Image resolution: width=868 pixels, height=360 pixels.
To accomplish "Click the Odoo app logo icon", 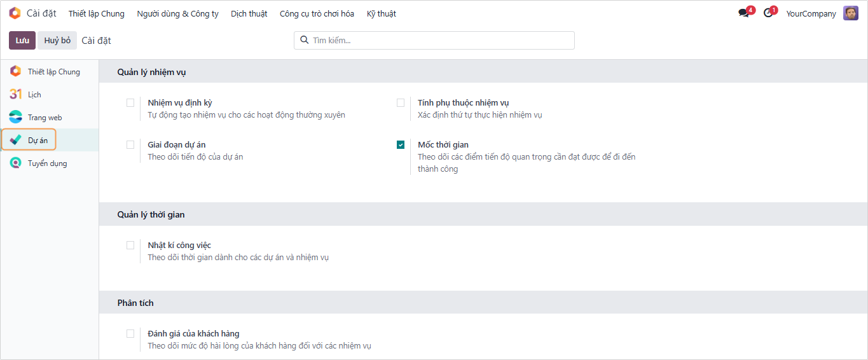I will (15, 13).
